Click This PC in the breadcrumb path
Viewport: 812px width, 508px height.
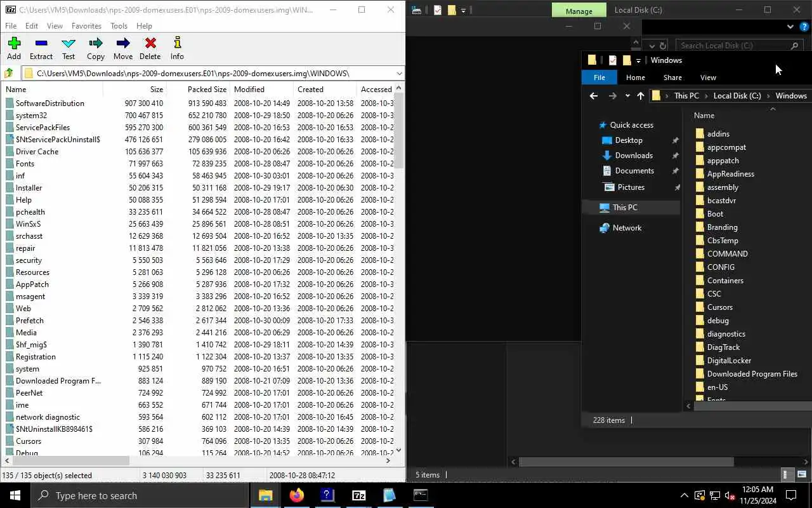click(686, 96)
